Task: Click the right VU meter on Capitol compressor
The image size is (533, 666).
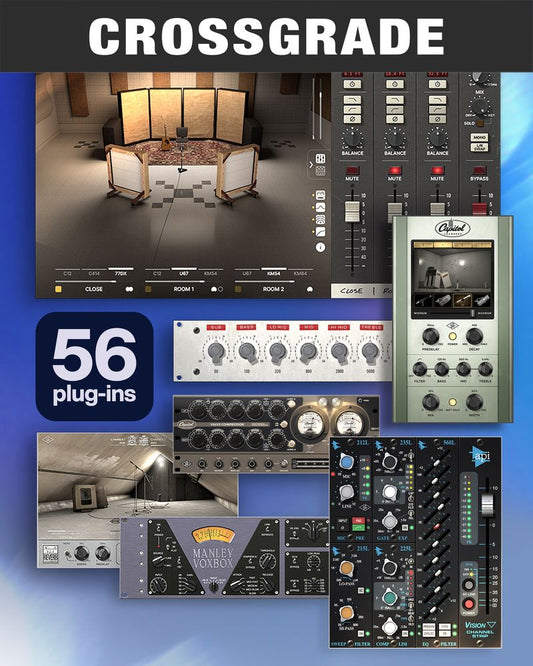Action: point(349,423)
